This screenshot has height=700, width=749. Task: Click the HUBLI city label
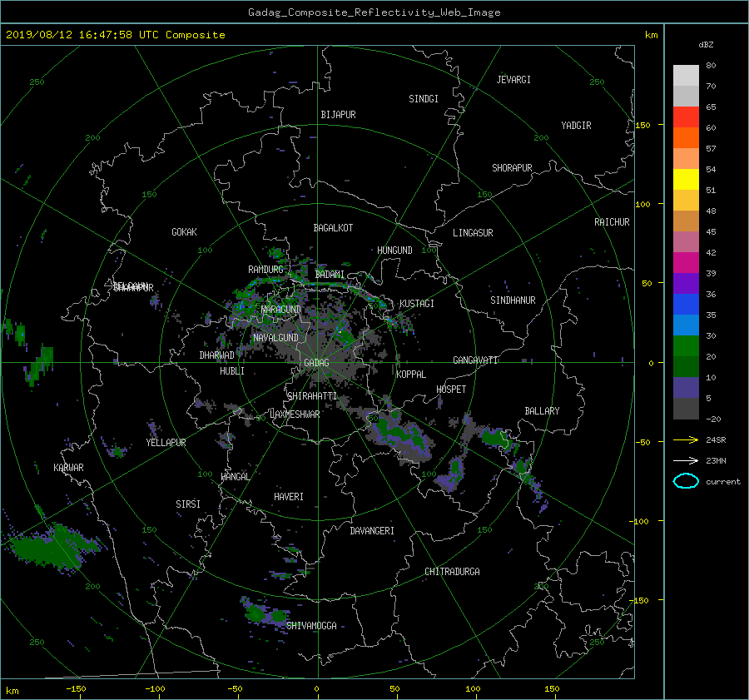(x=232, y=371)
